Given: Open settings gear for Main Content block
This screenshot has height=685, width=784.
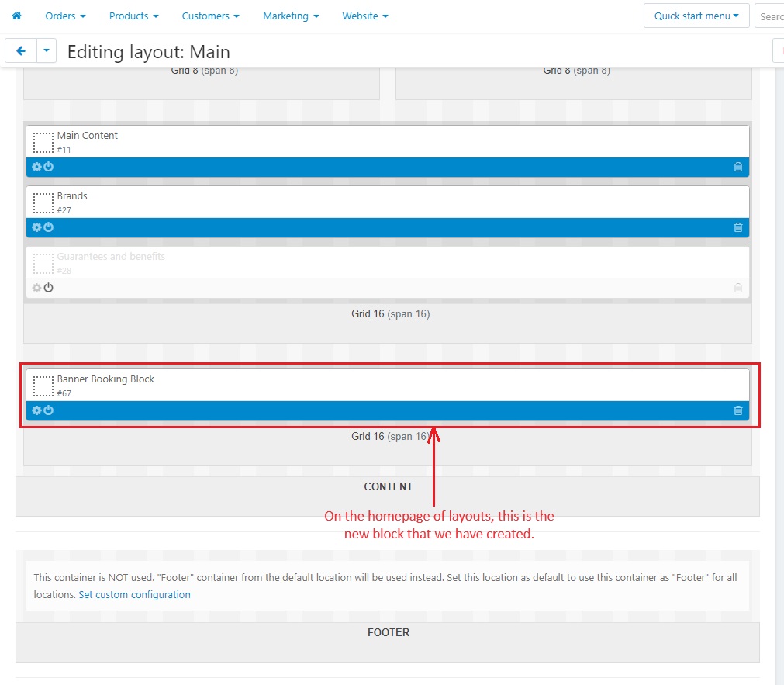Looking at the screenshot, I should [x=36, y=167].
